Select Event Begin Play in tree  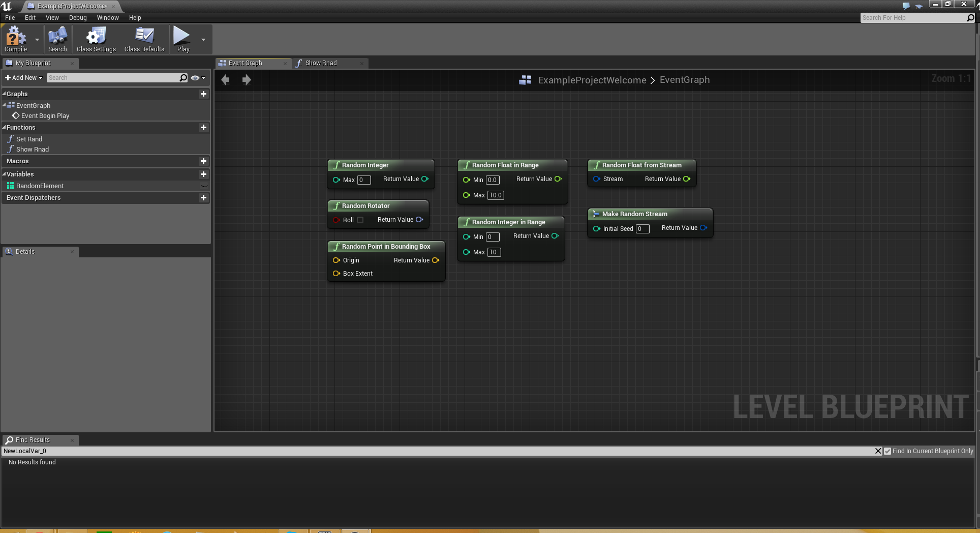(45, 116)
